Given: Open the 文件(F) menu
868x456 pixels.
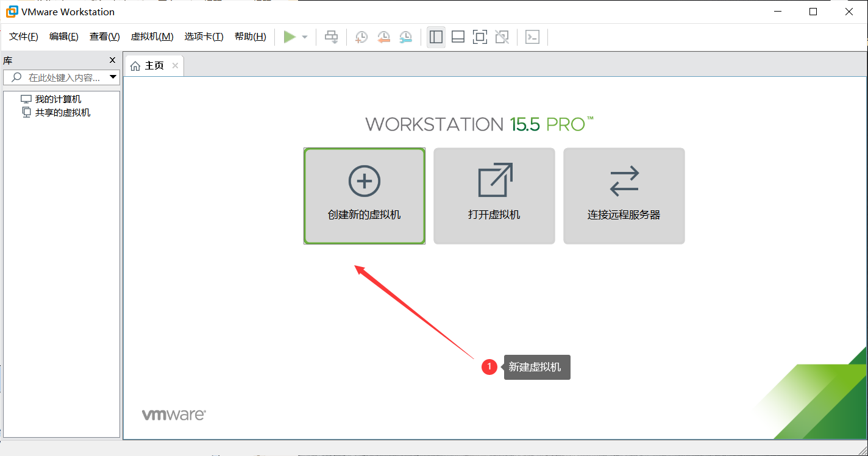Looking at the screenshot, I should click(24, 37).
